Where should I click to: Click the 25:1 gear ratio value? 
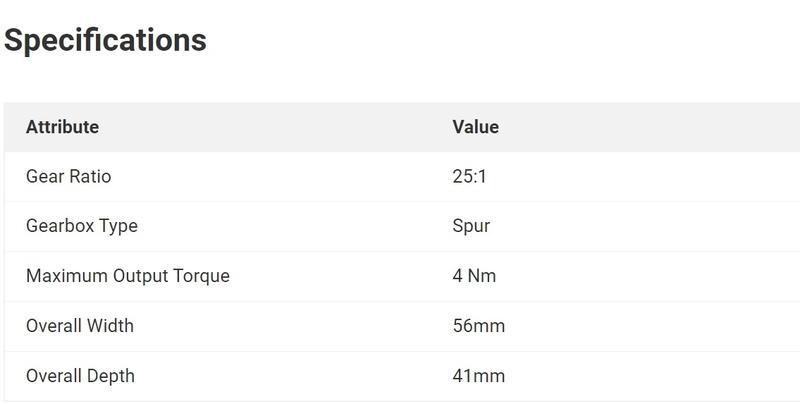pyautogui.click(x=469, y=177)
